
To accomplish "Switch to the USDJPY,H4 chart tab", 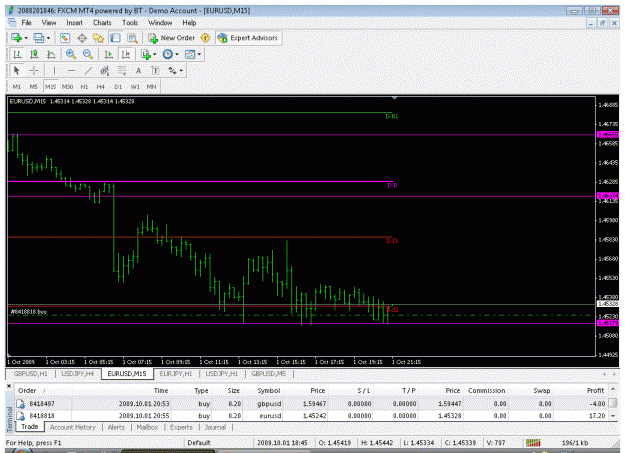I will 78,374.
